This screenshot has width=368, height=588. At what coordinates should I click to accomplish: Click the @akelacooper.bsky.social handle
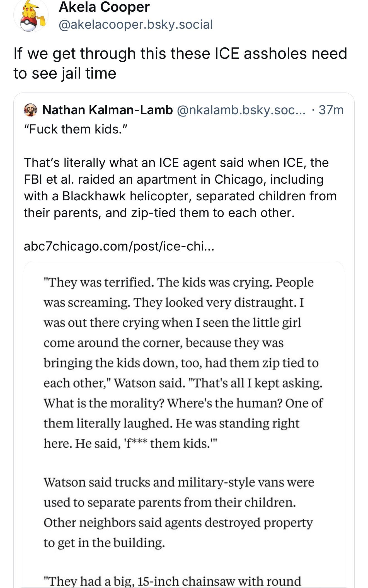pyautogui.click(x=135, y=25)
